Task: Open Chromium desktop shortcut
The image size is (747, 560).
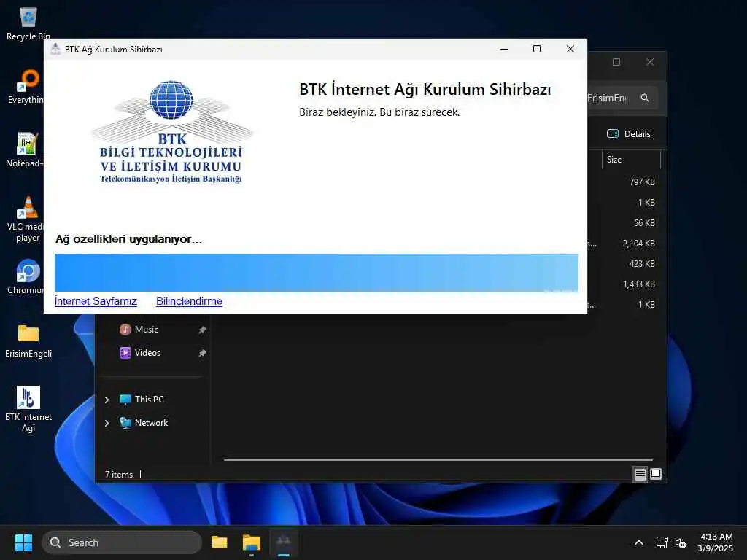Action: 28,276
